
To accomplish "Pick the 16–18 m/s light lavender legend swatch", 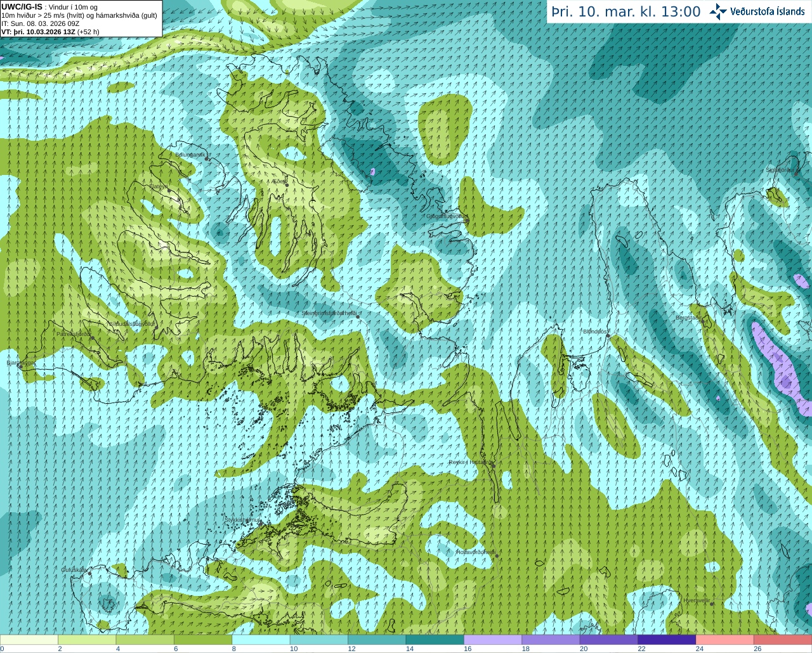I will pos(493,640).
